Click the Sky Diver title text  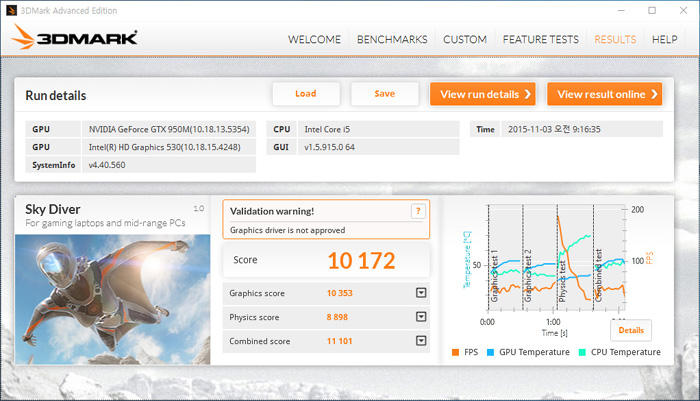click(x=53, y=209)
